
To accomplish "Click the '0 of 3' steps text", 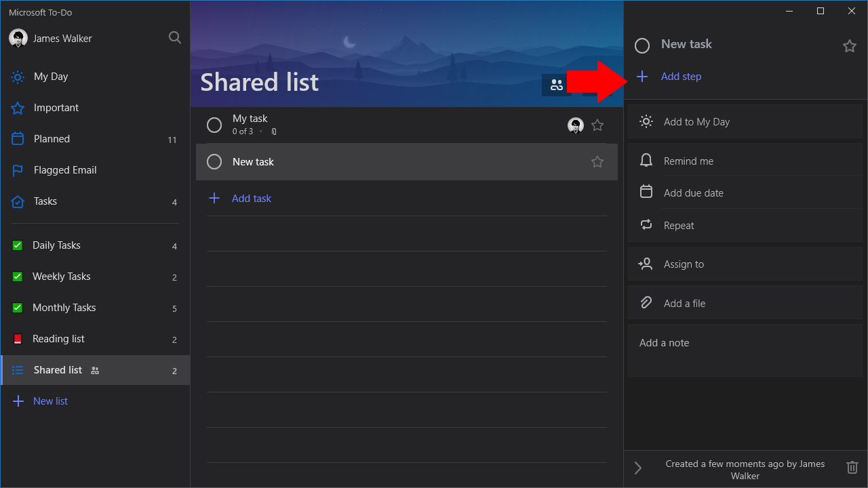I will click(x=243, y=131).
